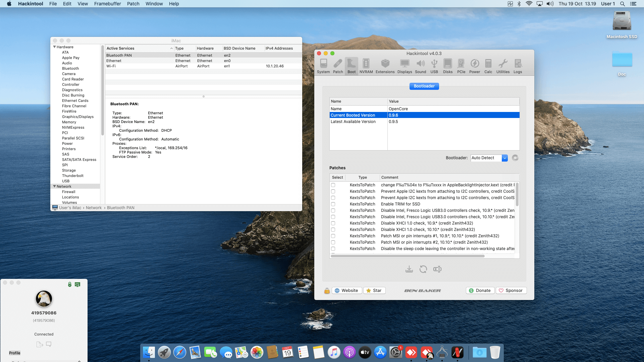
Task: Open the Patch tool in Hackintool toolbar
Action: 338,66
